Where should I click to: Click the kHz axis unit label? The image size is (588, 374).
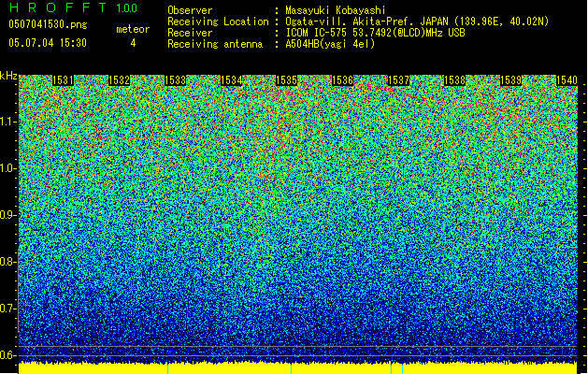(8, 76)
